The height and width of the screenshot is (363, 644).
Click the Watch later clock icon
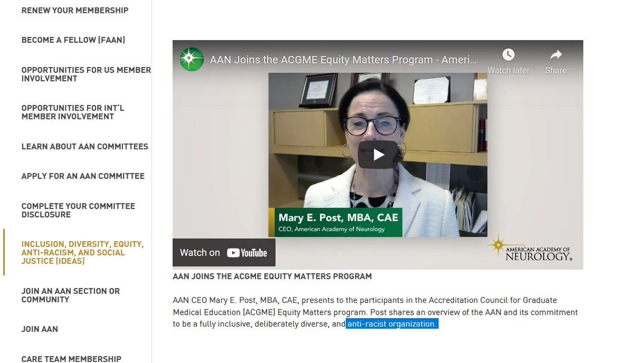click(x=508, y=55)
